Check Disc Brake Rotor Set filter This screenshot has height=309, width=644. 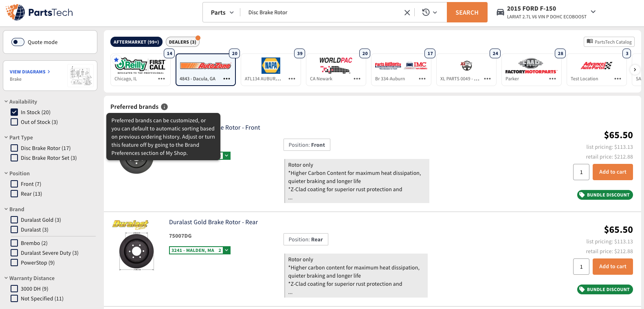(14, 158)
